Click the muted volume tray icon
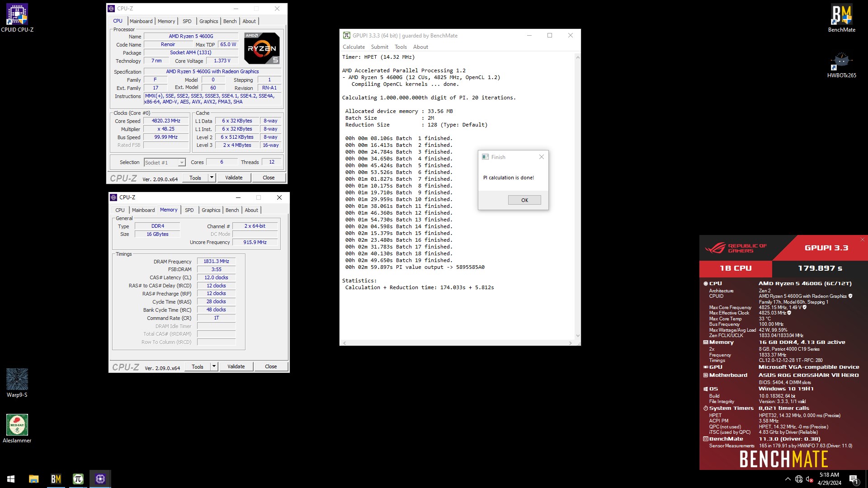 coord(810,479)
